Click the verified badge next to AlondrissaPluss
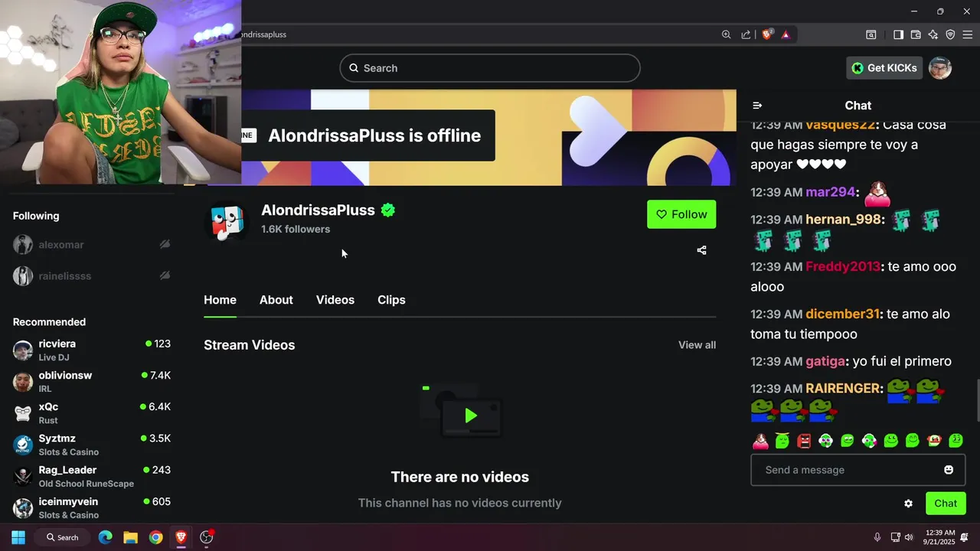980x551 pixels. point(388,210)
